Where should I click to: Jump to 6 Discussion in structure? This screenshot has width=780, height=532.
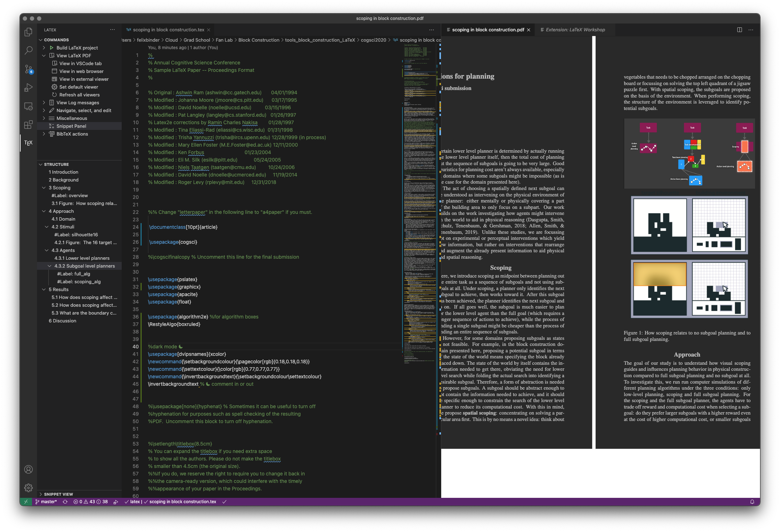[62, 321]
